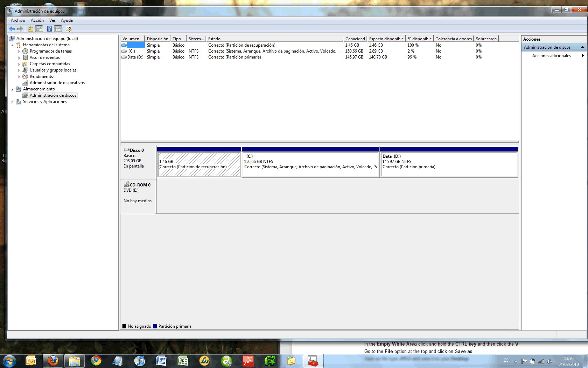Select the (C:) 150,66 GB partition block
The width and height of the screenshot is (588, 368).
pos(310,162)
